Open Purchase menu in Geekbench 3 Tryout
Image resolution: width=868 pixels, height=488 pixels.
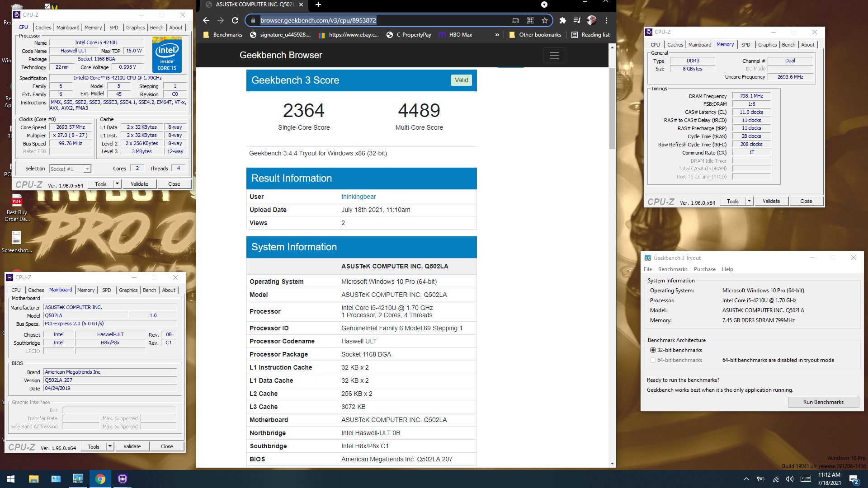coord(704,269)
